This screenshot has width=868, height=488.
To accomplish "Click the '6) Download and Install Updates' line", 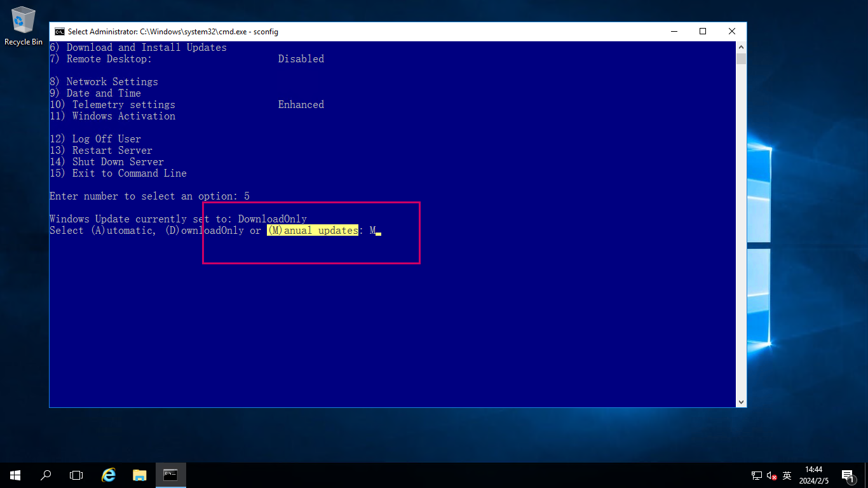I will click(138, 48).
